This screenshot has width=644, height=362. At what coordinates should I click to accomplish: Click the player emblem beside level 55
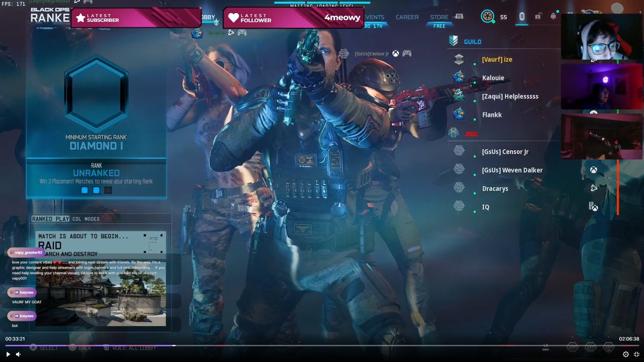(487, 17)
